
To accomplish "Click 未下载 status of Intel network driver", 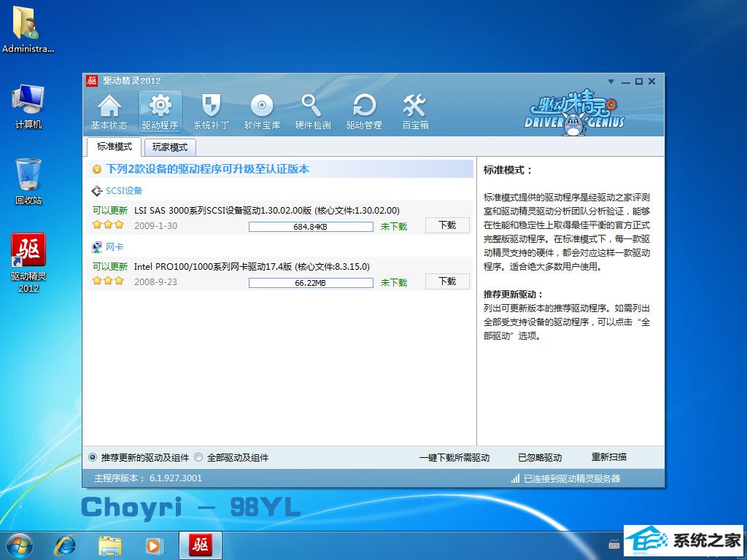I will click(x=393, y=283).
